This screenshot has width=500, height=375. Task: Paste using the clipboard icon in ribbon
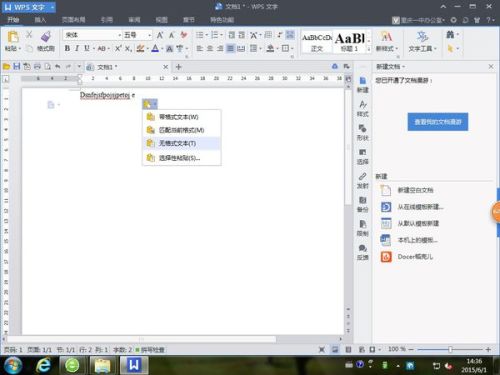(13, 36)
